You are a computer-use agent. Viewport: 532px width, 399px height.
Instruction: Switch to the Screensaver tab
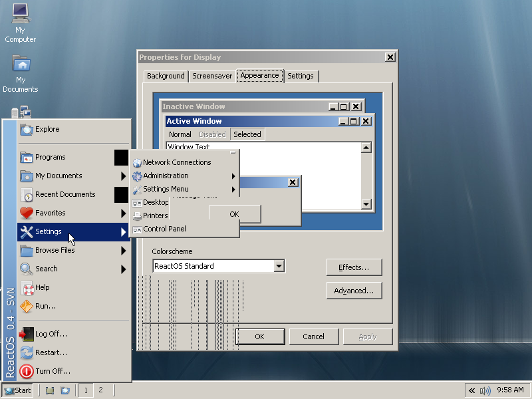[212, 76]
